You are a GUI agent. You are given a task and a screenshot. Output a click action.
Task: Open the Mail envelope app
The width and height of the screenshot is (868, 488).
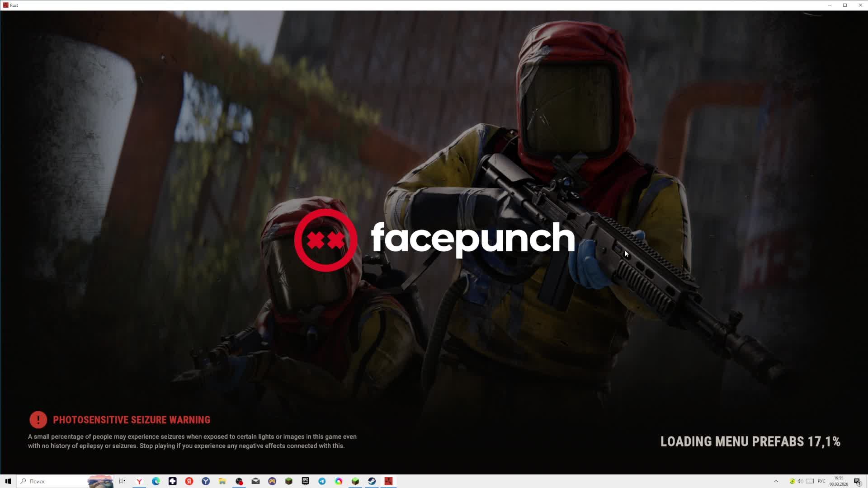pyautogui.click(x=255, y=481)
